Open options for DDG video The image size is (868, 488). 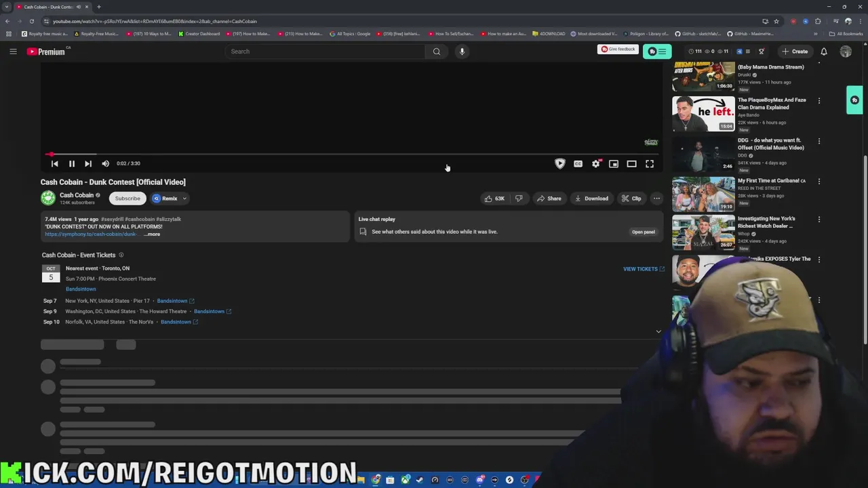(x=819, y=142)
